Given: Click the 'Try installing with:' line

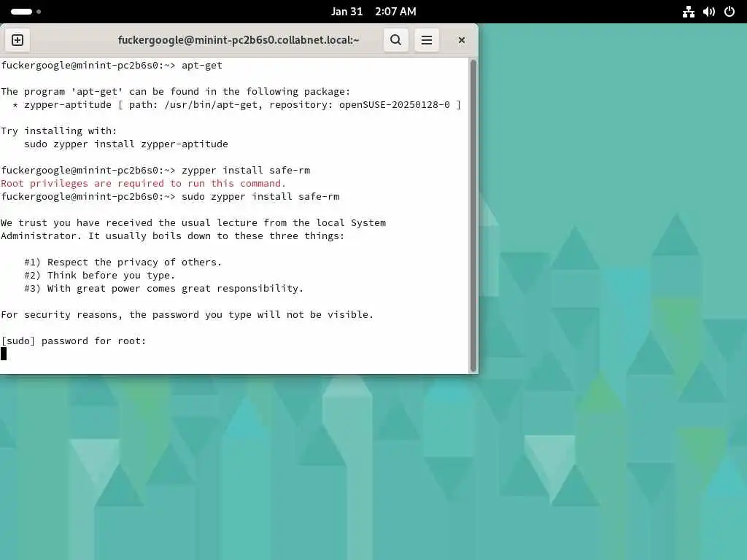Looking at the screenshot, I should click(x=58, y=131).
